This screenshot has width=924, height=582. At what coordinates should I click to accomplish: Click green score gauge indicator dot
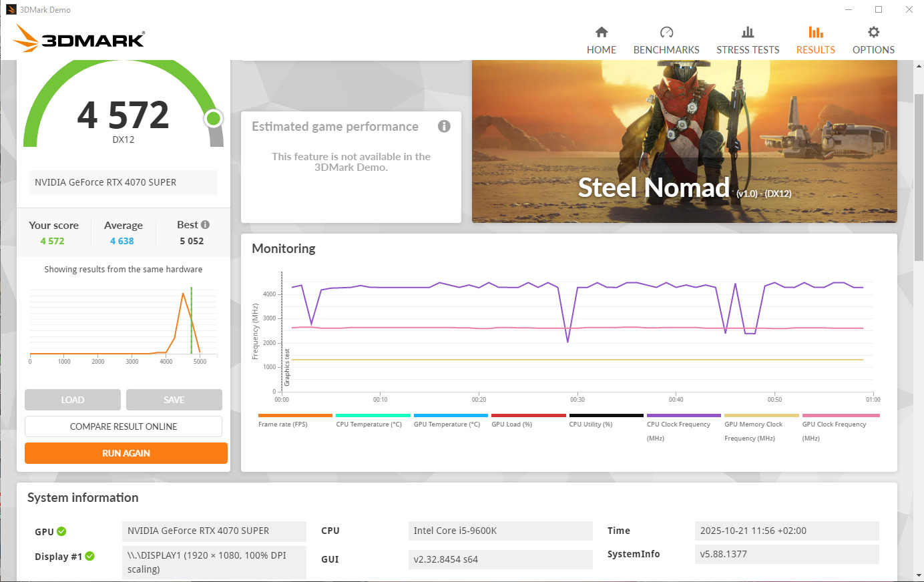[214, 119]
